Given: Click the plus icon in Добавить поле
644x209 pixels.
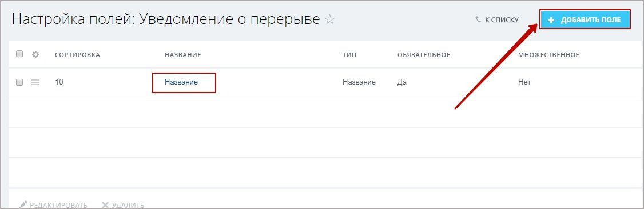Looking at the screenshot, I should point(551,20).
